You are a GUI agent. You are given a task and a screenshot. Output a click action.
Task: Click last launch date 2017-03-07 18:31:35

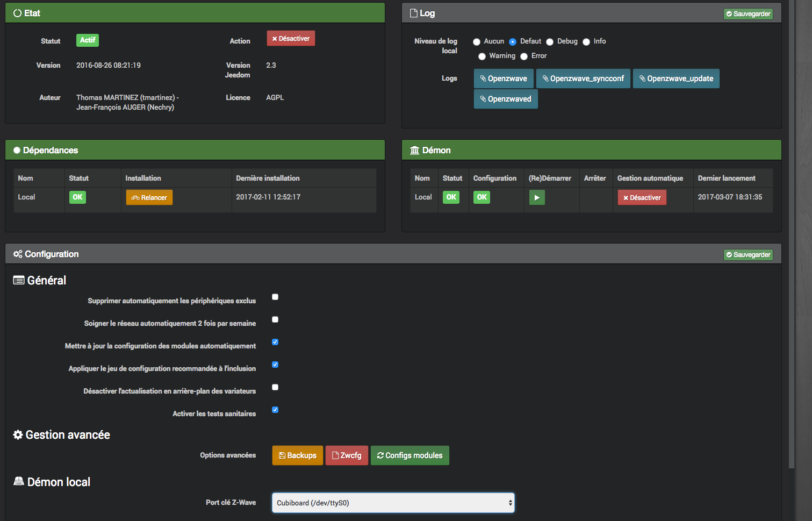click(x=730, y=197)
